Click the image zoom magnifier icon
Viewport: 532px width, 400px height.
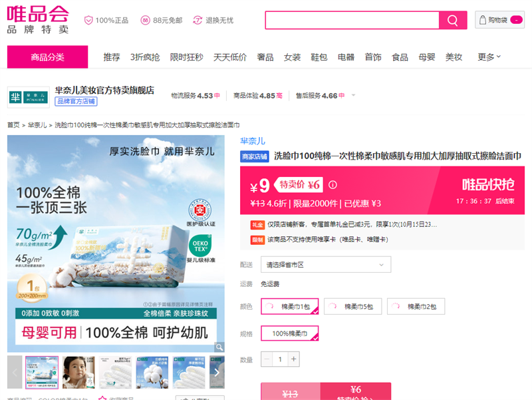[218, 347]
